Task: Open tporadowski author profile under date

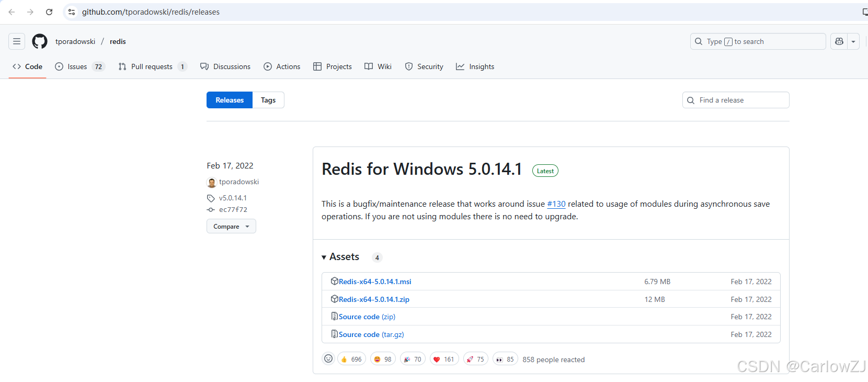Action: 239,182
